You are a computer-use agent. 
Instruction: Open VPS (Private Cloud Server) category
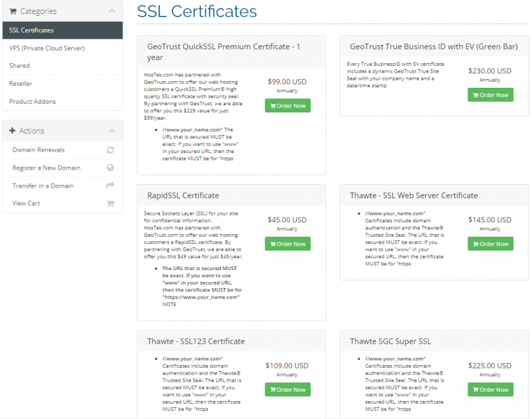[47, 49]
